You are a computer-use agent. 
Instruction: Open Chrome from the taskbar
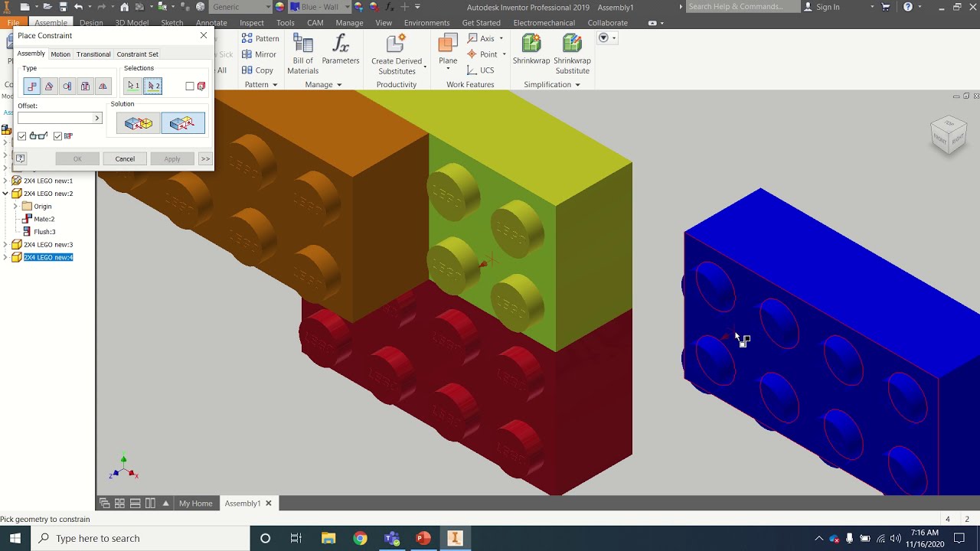360,539
